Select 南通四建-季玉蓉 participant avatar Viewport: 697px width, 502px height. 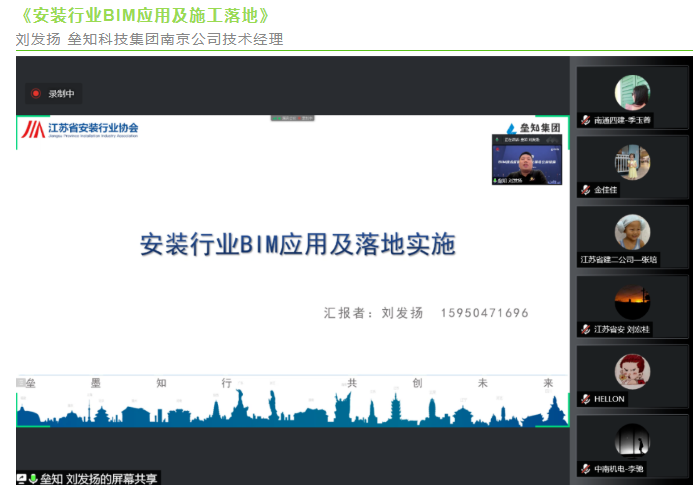point(632,92)
